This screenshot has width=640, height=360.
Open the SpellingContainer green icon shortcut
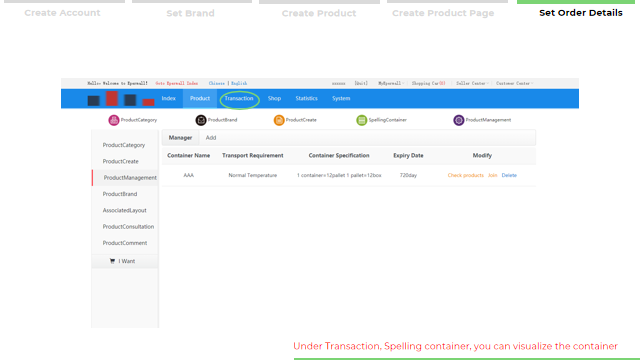(x=362, y=120)
